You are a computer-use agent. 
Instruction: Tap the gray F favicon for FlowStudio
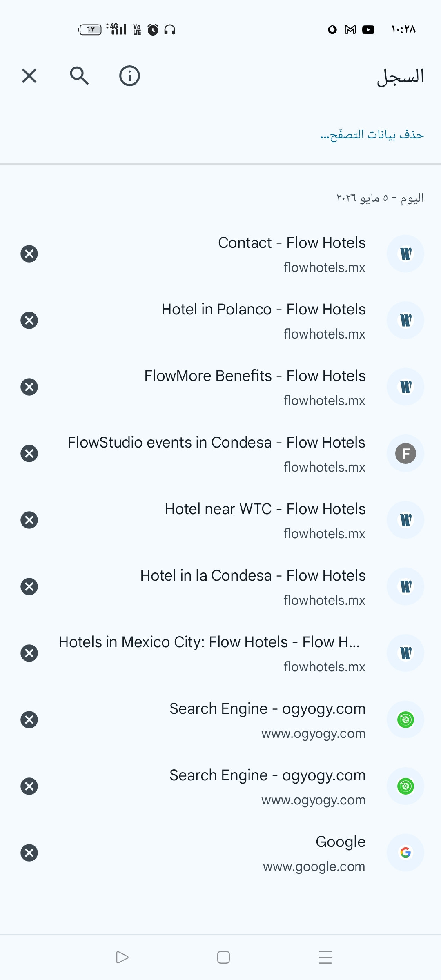coord(405,453)
